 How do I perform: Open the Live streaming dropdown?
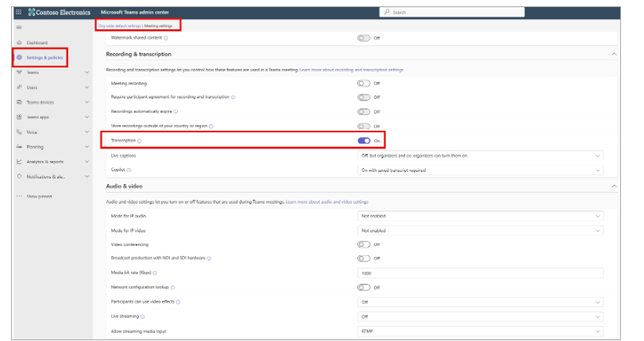coord(480,316)
